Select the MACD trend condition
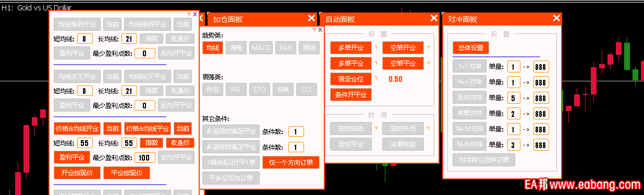The height and width of the screenshot is (195, 644). pos(261,47)
